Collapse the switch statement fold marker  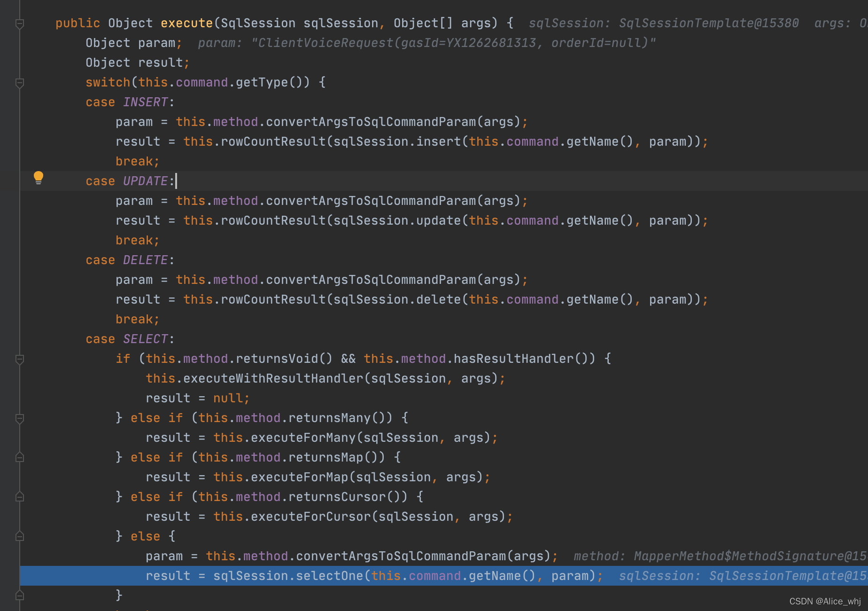tap(20, 83)
